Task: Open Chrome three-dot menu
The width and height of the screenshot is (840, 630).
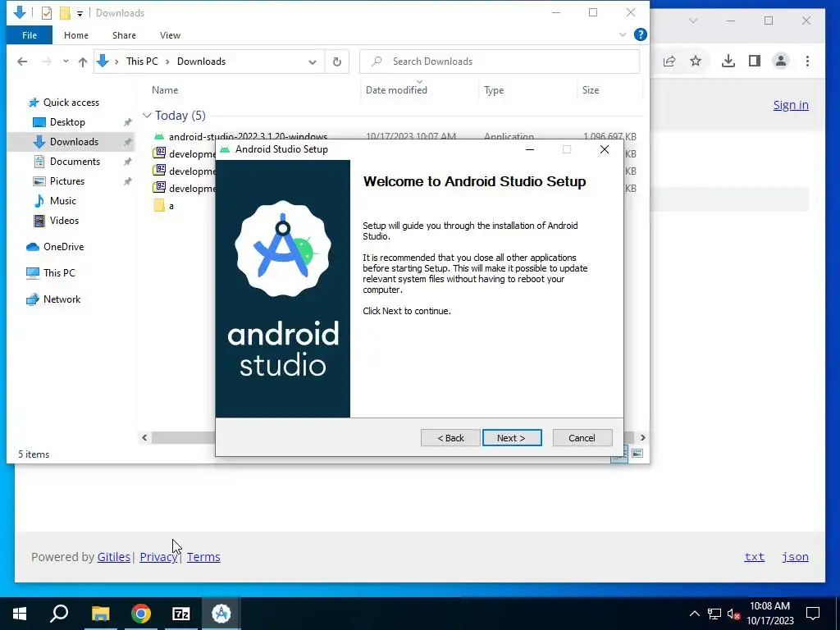Action: point(807,61)
